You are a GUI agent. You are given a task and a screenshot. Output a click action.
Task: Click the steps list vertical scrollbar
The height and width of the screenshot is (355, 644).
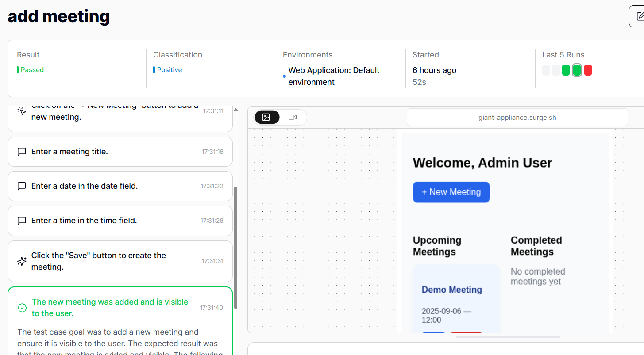point(235,248)
